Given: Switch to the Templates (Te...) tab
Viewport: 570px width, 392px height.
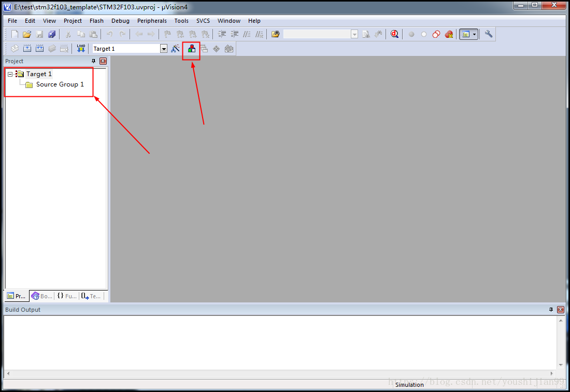Looking at the screenshot, I should tap(91, 296).
